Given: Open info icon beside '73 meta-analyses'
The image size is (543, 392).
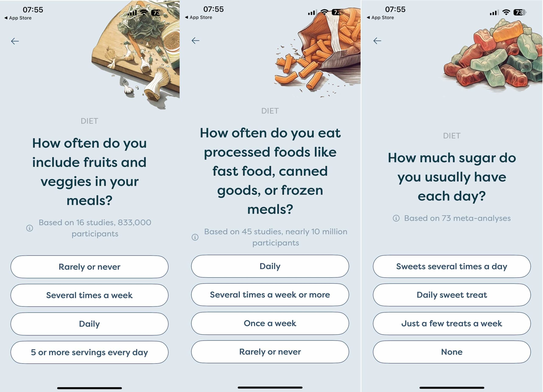Looking at the screenshot, I should tap(396, 218).
